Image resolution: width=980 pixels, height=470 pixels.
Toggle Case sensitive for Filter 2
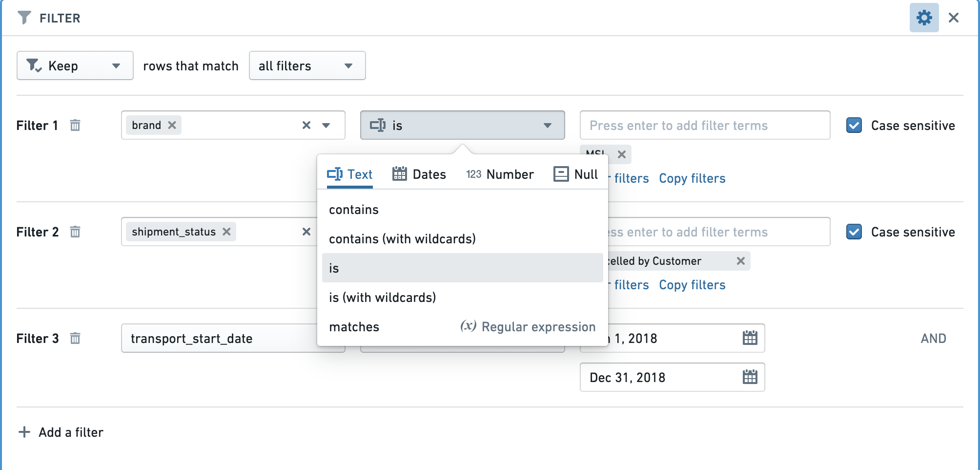coord(854,232)
